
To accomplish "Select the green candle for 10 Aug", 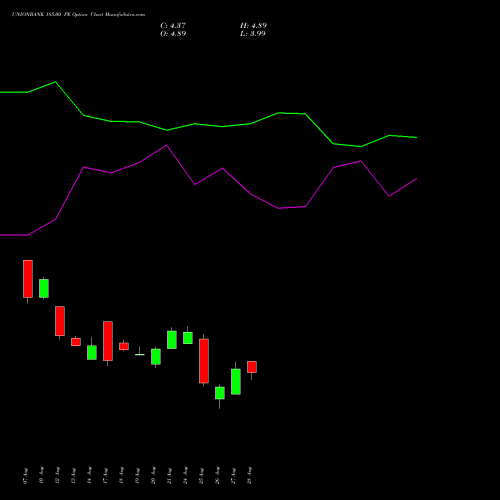I will coord(44,288).
